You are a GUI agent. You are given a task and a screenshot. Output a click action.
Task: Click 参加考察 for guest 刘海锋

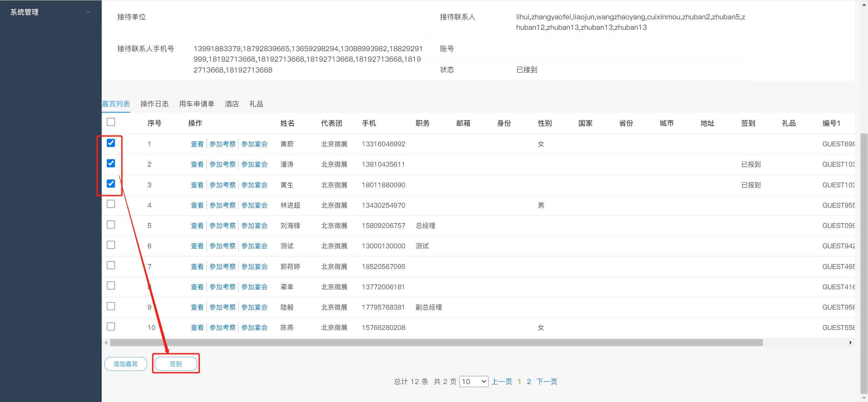click(x=222, y=226)
